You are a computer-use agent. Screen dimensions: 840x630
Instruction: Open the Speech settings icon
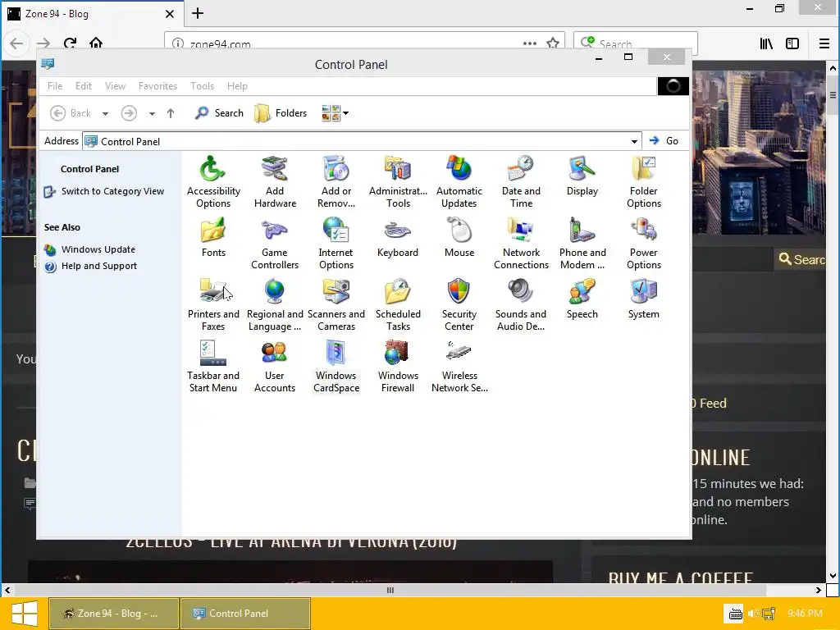(582, 299)
